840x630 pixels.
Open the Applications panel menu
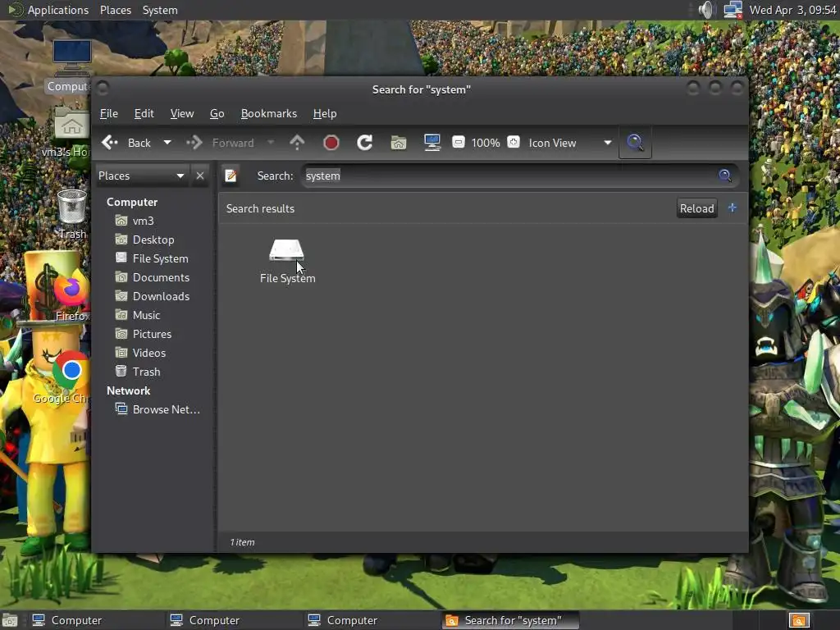pyautogui.click(x=58, y=10)
